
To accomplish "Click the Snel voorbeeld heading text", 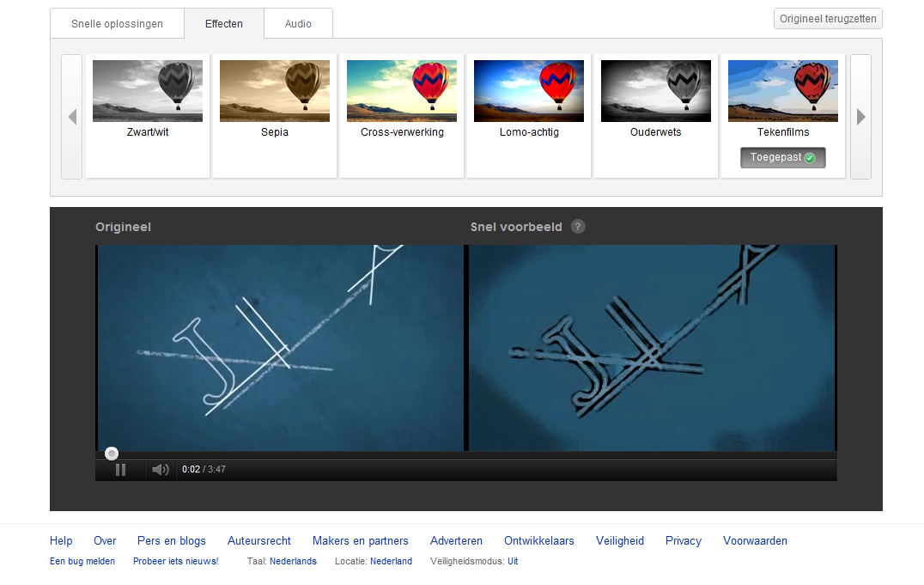I will [x=516, y=227].
